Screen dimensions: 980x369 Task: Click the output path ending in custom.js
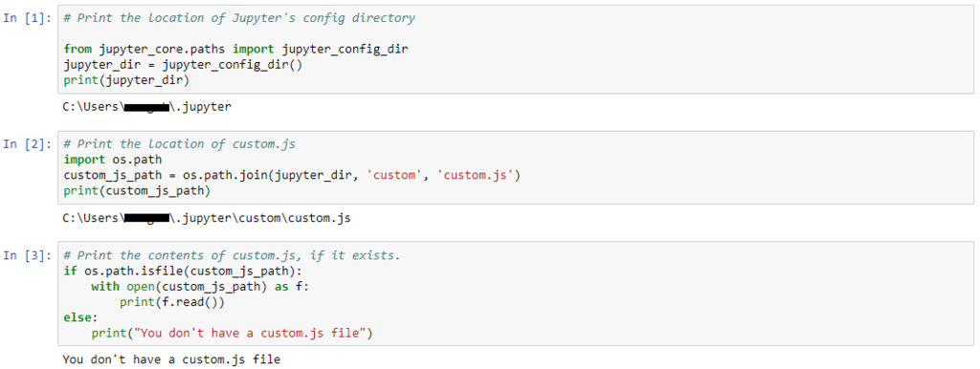[207, 218]
